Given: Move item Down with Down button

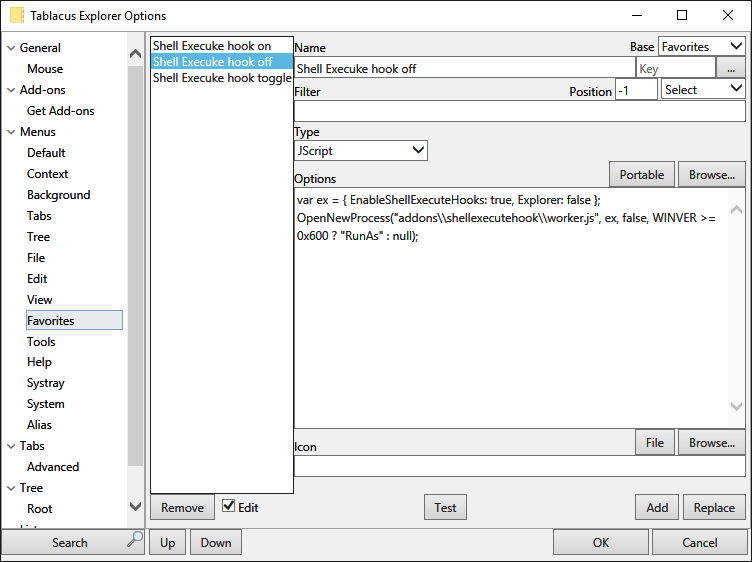Looking at the screenshot, I should coord(216,542).
